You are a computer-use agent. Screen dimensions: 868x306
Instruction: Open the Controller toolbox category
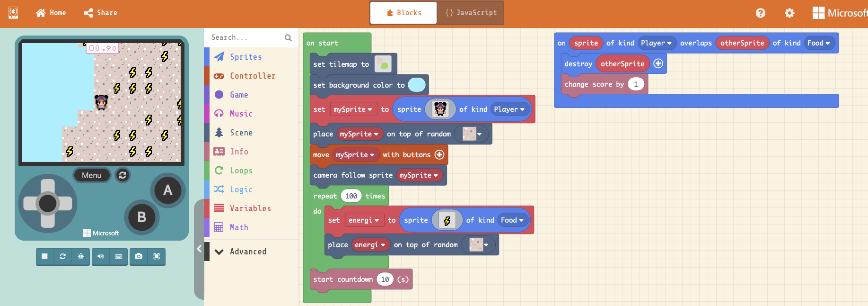252,76
